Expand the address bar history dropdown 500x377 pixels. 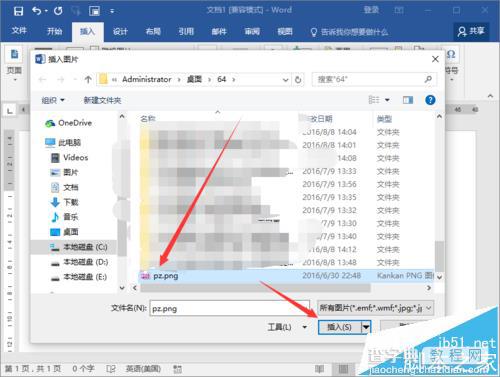coord(285,80)
